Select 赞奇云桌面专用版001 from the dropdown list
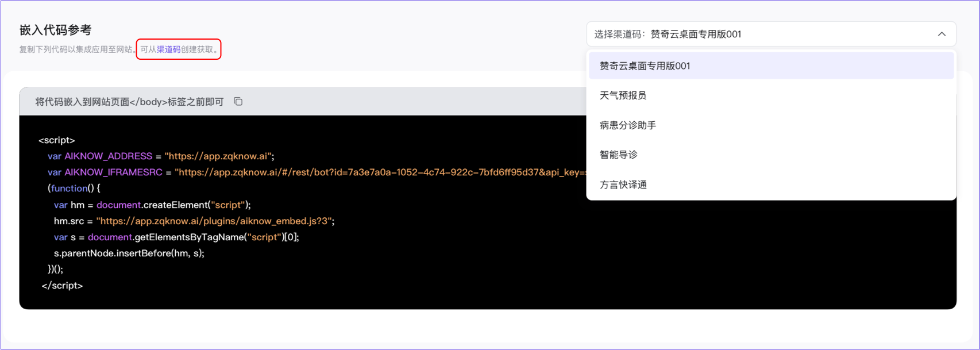This screenshot has height=350, width=980. pyautogui.click(x=645, y=66)
